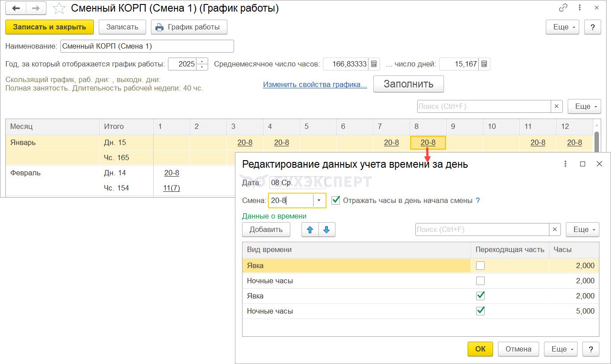Viewport: 611px width, 364px height.
Task: Open 20-8 shift on January 7
Action: point(391,143)
